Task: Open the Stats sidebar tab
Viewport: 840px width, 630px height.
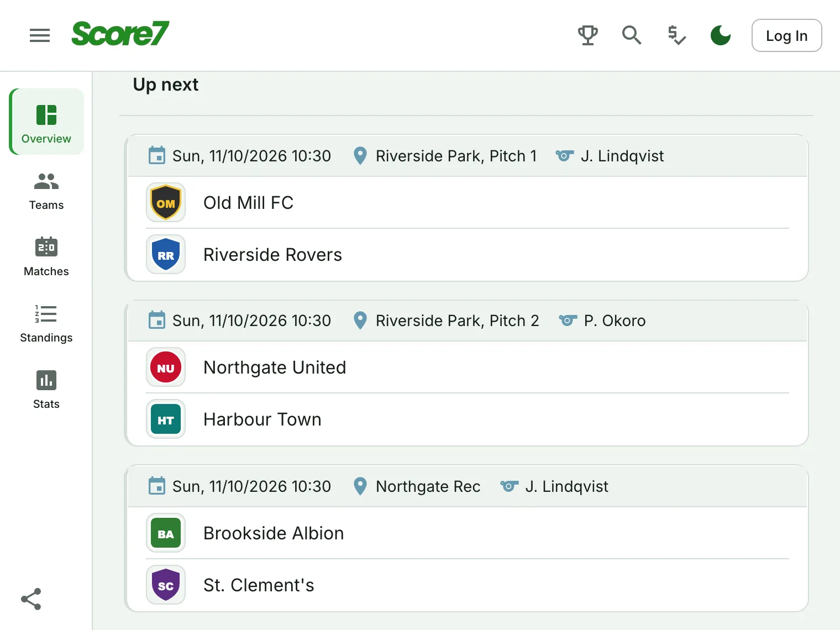Action: 46,390
